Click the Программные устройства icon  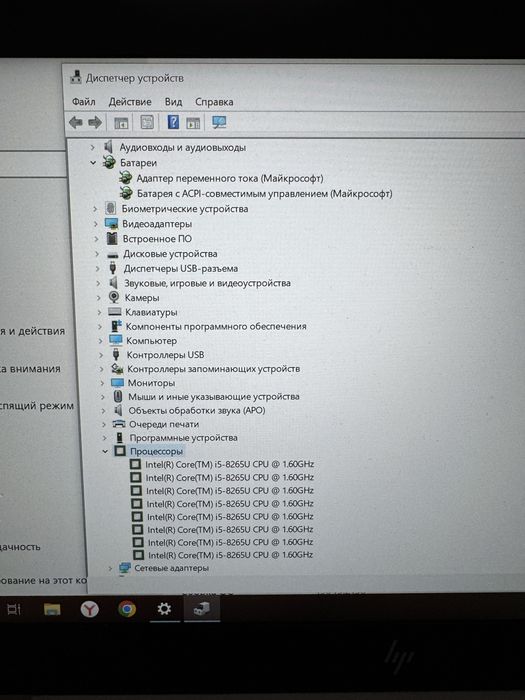click(x=120, y=438)
